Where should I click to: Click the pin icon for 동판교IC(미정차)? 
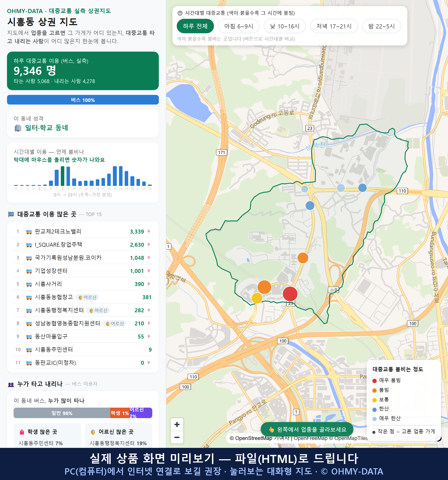click(149, 363)
